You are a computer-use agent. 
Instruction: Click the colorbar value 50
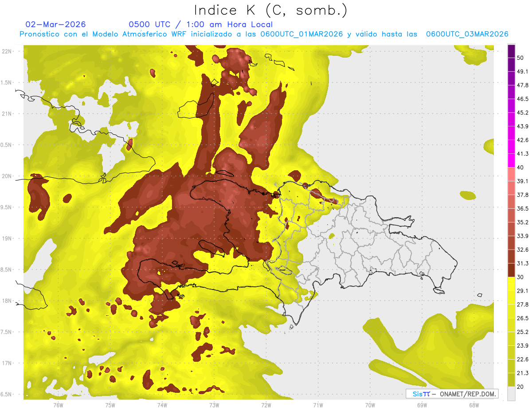click(x=520, y=58)
